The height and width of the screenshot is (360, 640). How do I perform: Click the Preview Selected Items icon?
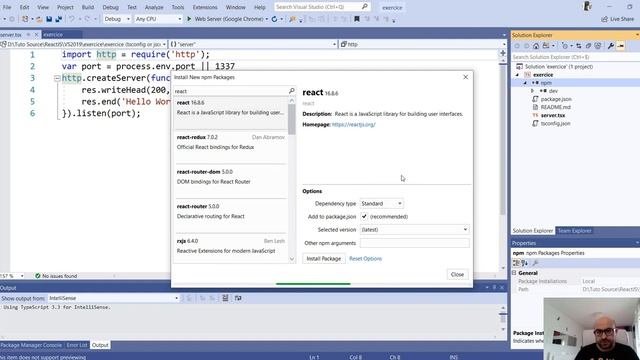pos(621,46)
